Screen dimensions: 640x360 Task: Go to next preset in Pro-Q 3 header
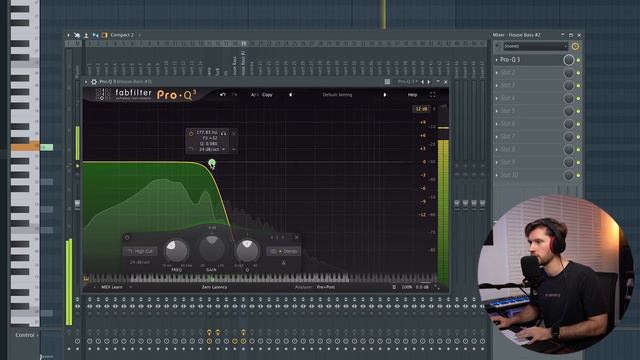[x=384, y=95]
